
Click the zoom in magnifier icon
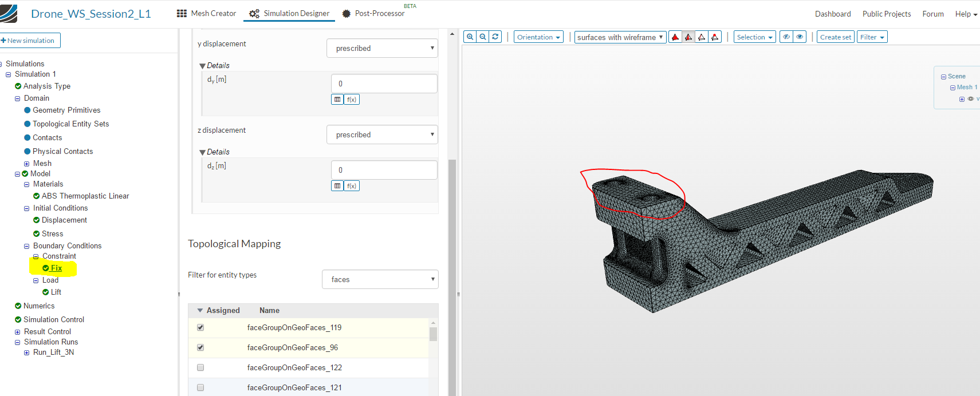470,37
